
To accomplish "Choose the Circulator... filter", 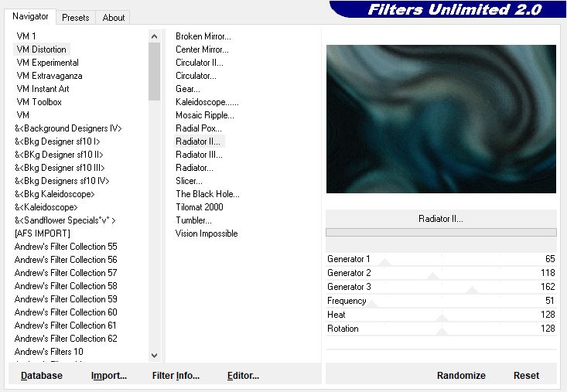I will [x=196, y=76].
